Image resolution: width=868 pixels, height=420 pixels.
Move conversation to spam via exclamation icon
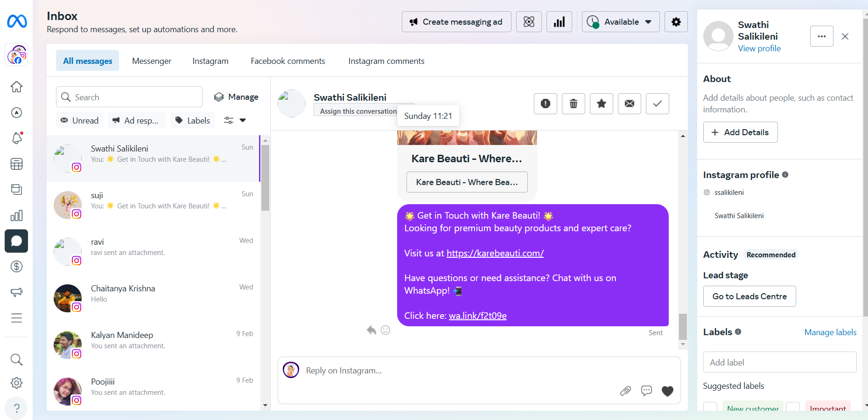(x=545, y=103)
